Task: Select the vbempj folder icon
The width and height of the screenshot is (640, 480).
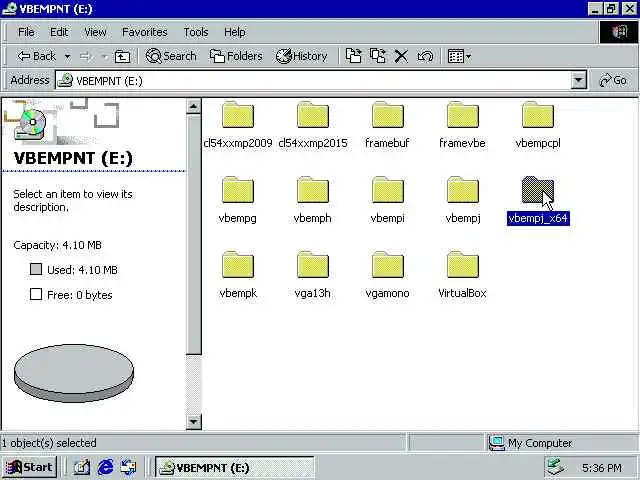Action: pyautogui.click(x=462, y=190)
